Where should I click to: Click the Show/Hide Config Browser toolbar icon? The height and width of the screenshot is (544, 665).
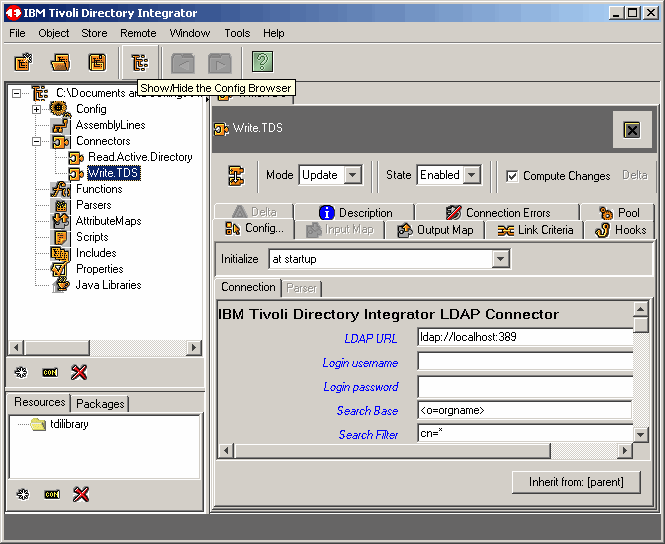[139, 63]
